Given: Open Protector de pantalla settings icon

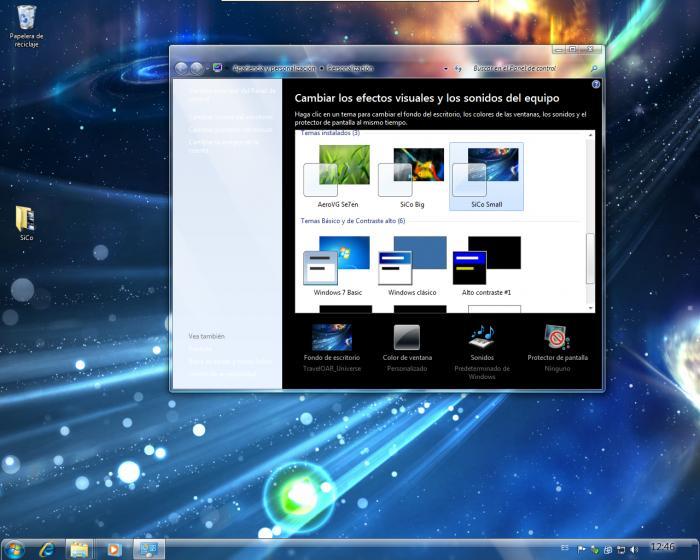Looking at the screenshot, I should 557,337.
